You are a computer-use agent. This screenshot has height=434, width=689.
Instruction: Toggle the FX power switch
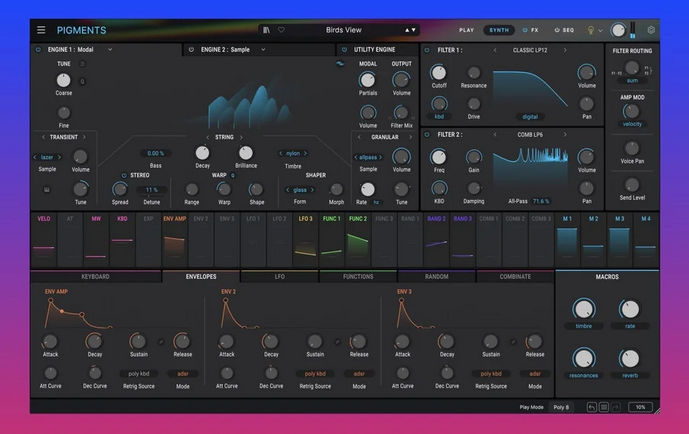(x=525, y=30)
